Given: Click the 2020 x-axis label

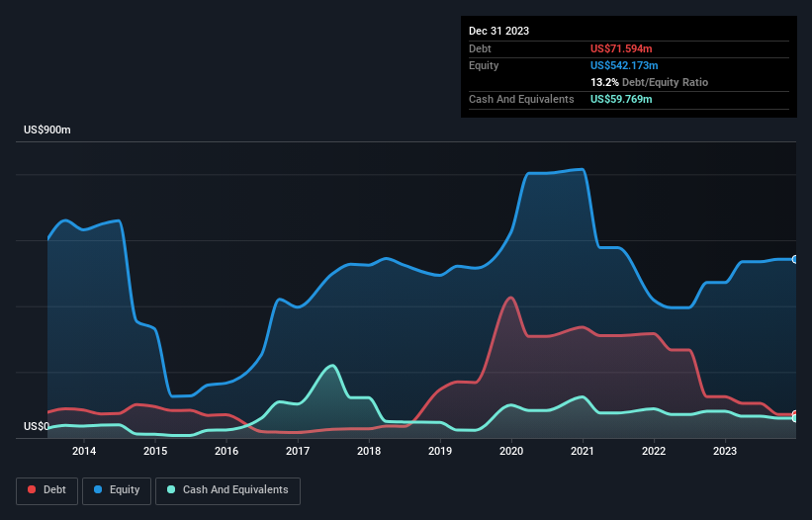Looking at the screenshot, I should pyautogui.click(x=511, y=451).
